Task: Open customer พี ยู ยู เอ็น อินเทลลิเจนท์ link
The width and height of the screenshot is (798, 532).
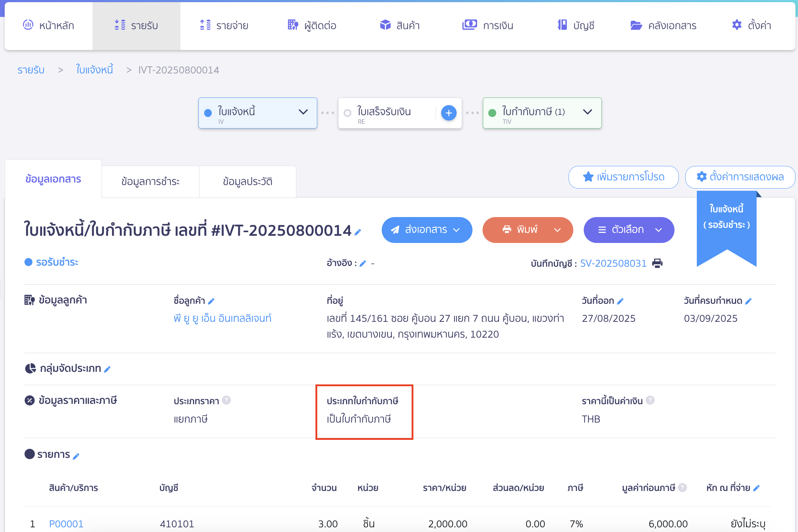Action: [223, 319]
